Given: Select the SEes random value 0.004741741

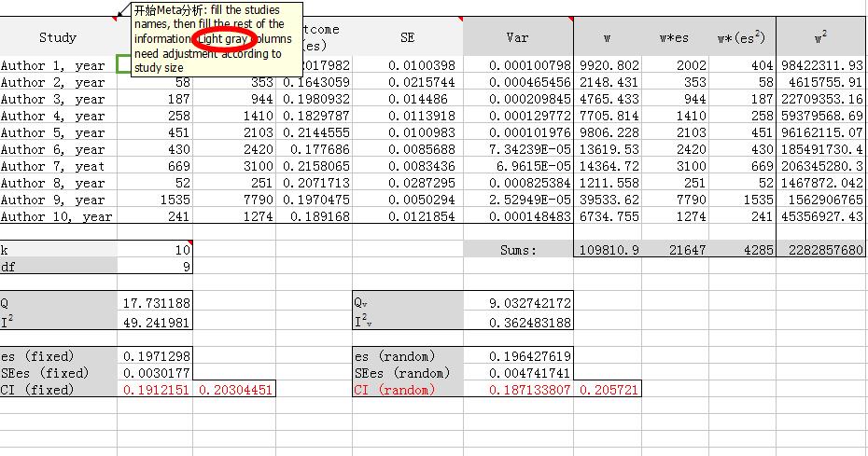Looking at the screenshot, I should tap(518, 372).
